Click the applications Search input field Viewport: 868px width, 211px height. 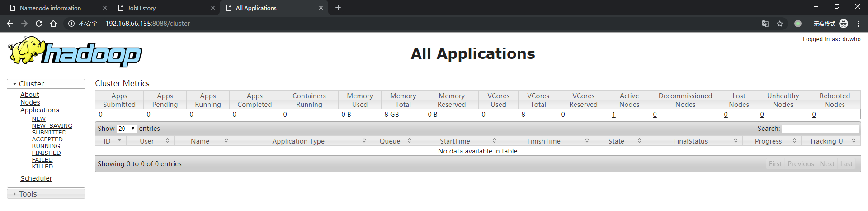(x=820, y=129)
